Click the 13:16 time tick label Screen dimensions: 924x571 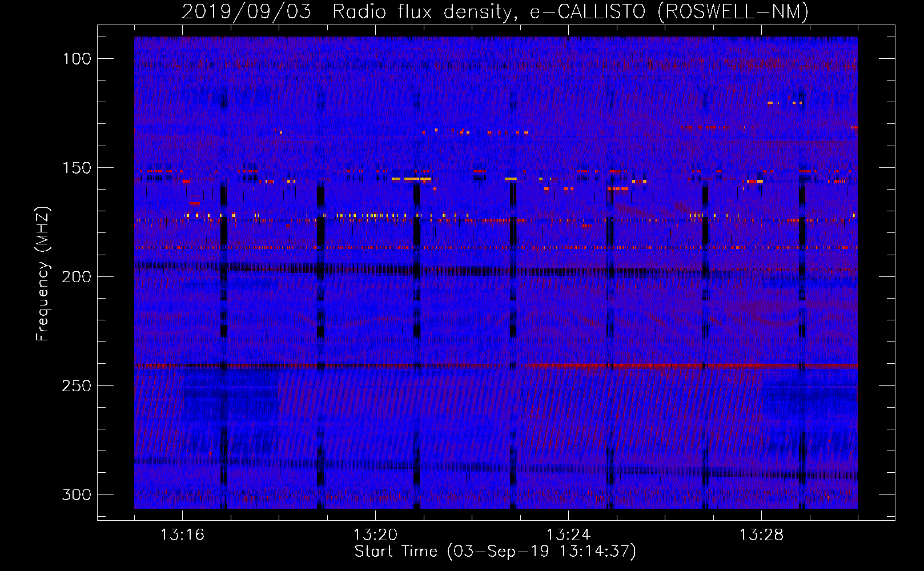[x=182, y=535]
